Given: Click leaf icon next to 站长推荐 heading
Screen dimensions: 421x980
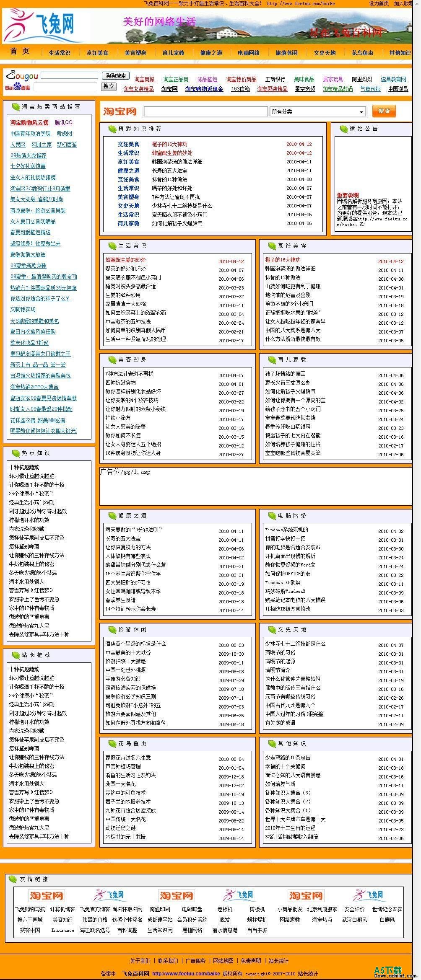Looking at the screenshot, I should 16,655.
